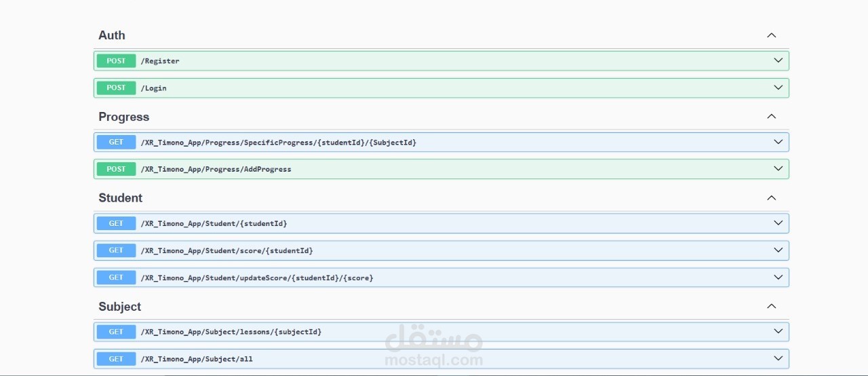This screenshot has width=868, height=376.
Task: Select the /XR_Timono_App/Student/{studentId} path
Action: click(x=214, y=223)
